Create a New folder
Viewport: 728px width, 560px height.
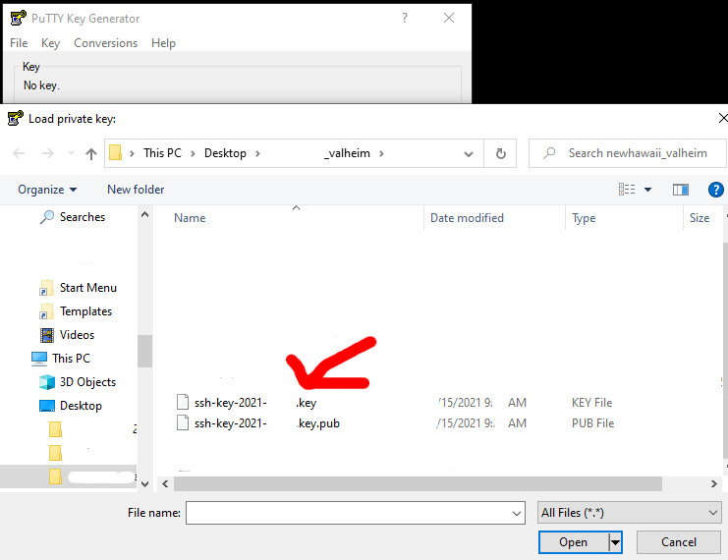point(136,190)
